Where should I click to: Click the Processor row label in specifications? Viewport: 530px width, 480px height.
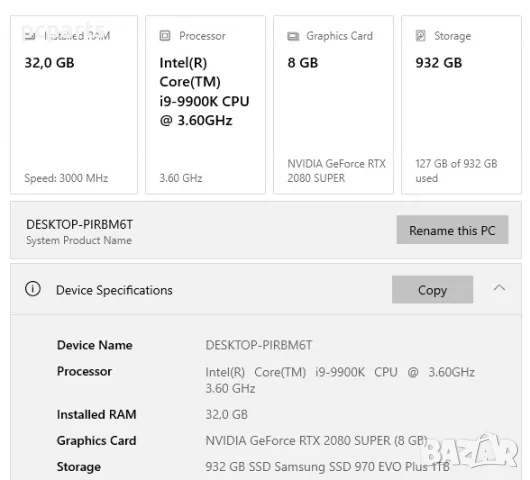point(84,371)
